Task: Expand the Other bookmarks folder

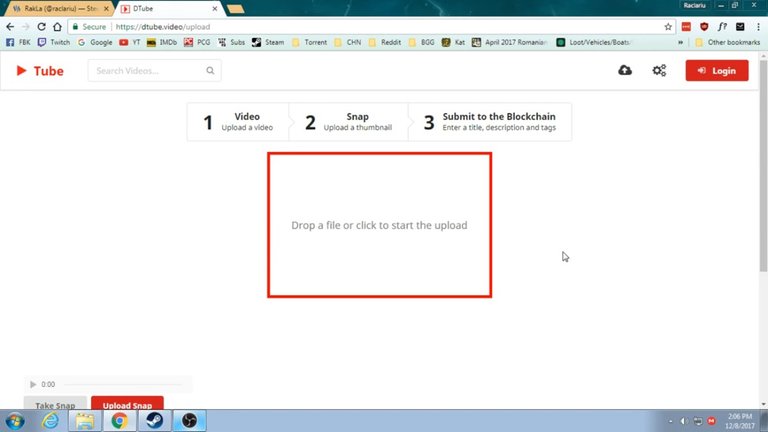Action: (x=727, y=43)
